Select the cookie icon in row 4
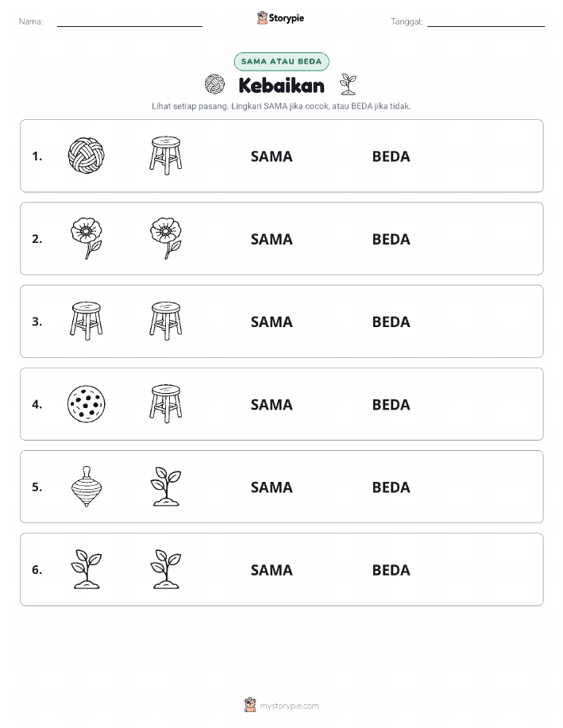The width and height of the screenshot is (563, 728). 86,404
